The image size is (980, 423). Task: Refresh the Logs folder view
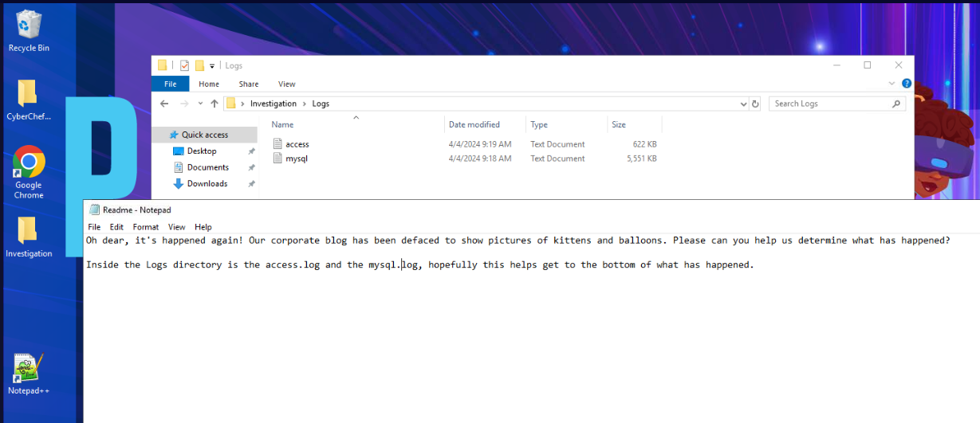click(x=755, y=104)
